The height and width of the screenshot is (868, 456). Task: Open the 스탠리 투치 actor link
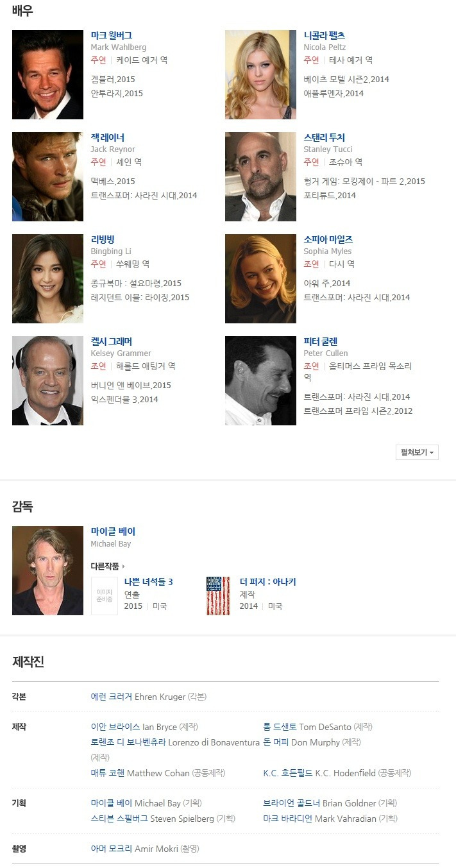click(324, 137)
